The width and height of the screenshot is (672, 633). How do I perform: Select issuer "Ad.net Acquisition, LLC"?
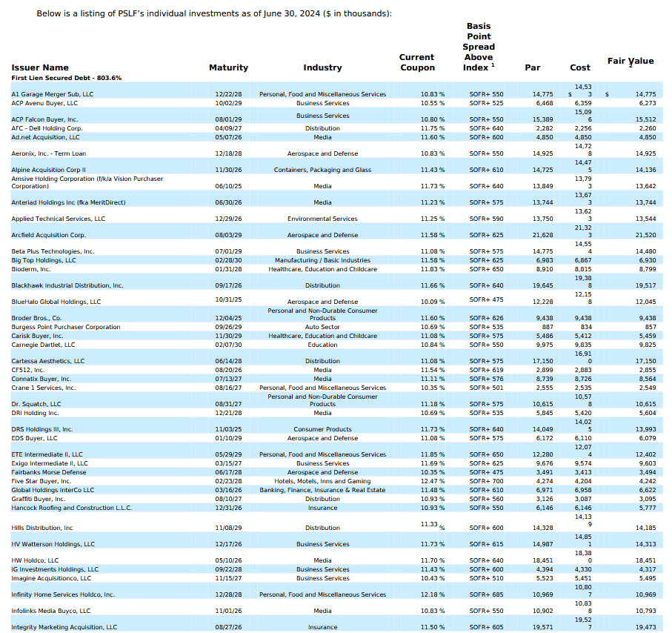pyautogui.click(x=45, y=138)
